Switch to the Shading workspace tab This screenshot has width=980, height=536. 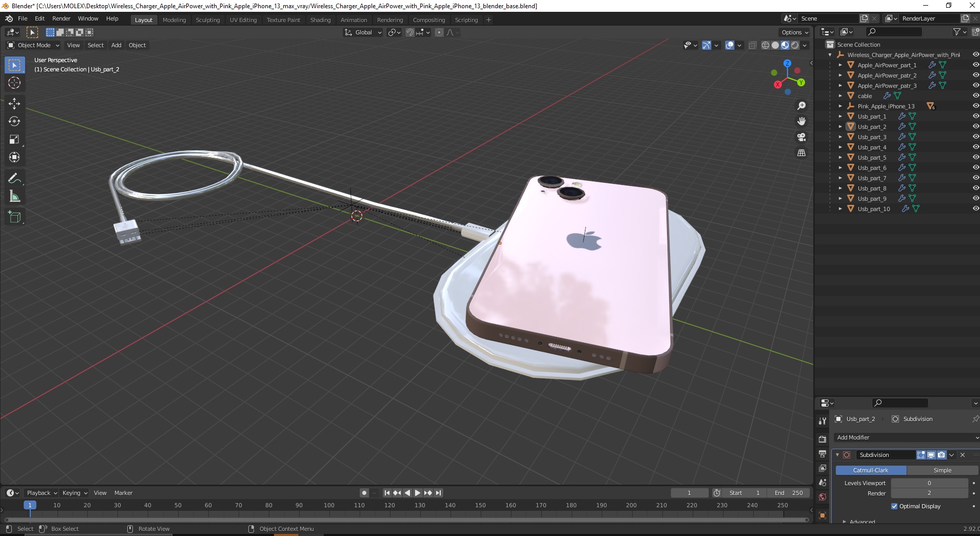[320, 20]
